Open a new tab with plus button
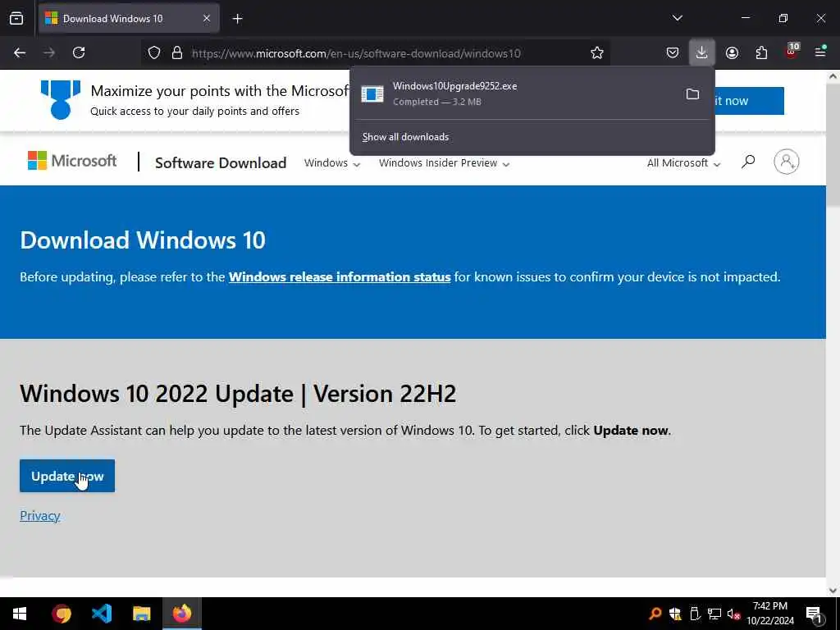Image resolution: width=840 pixels, height=630 pixels. [x=237, y=19]
